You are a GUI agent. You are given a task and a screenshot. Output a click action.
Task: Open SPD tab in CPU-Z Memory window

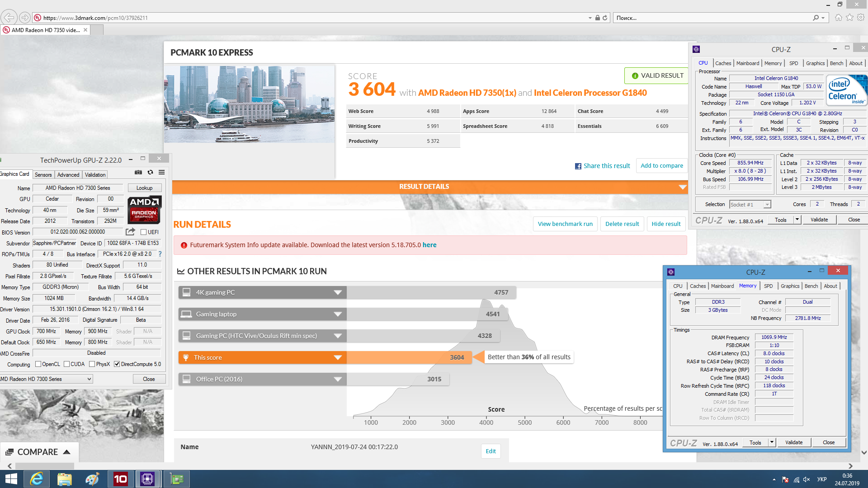coord(768,286)
